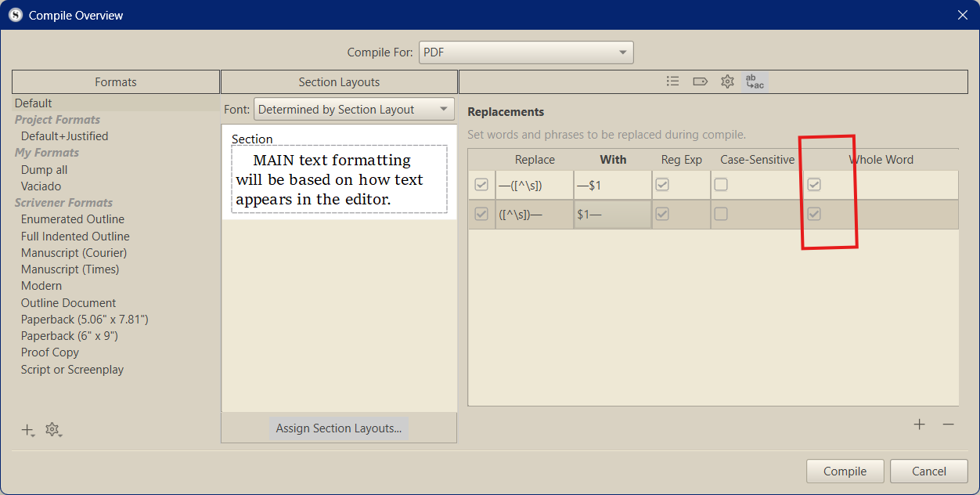Toggle Whole Word for —([^\s]) row
Screen dimensions: 980x495
814,185
